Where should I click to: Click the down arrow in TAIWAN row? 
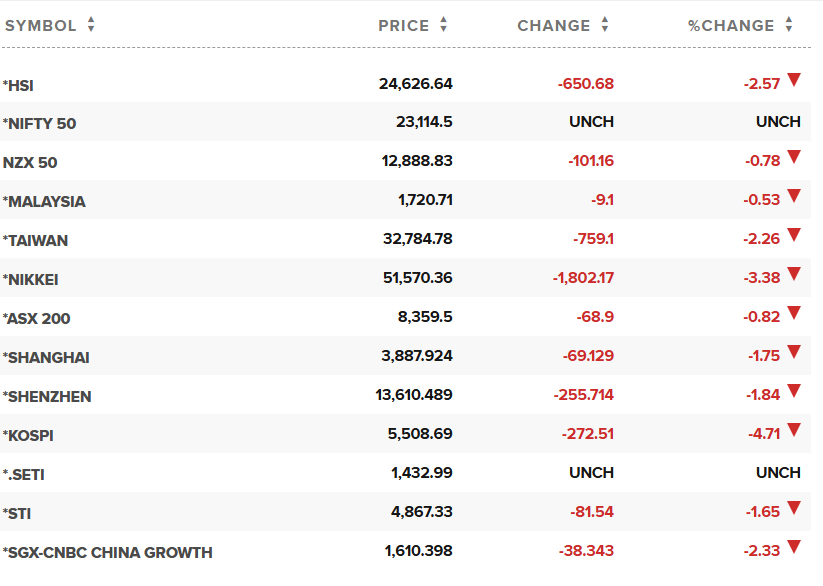click(794, 235)
